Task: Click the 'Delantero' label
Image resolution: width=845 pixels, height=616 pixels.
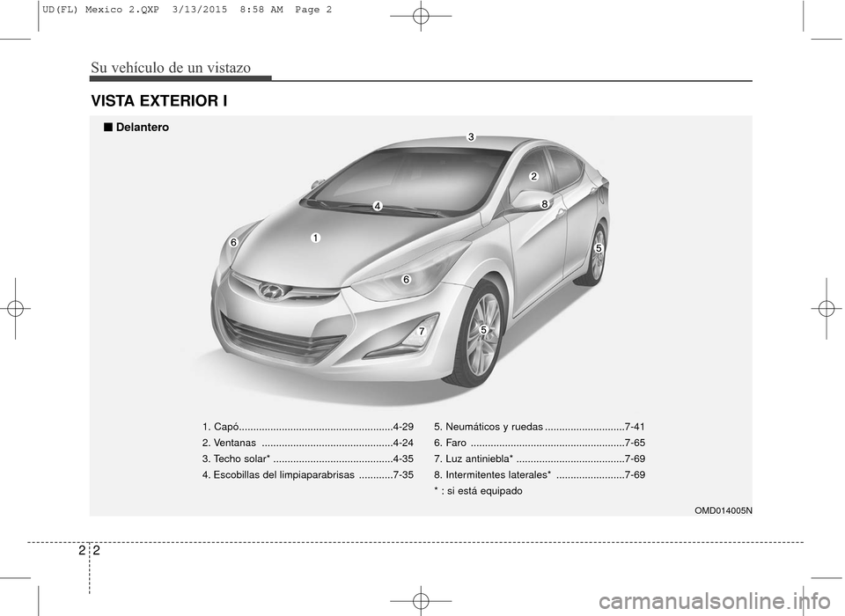Action: (136, 128)
